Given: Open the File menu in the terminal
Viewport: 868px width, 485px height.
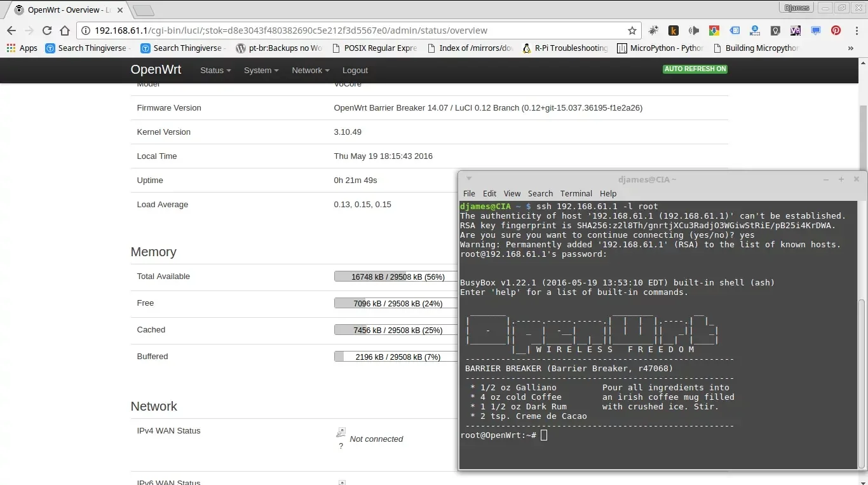Looking at the screenshot, I should pyautogui.click(x=469, y=193).
